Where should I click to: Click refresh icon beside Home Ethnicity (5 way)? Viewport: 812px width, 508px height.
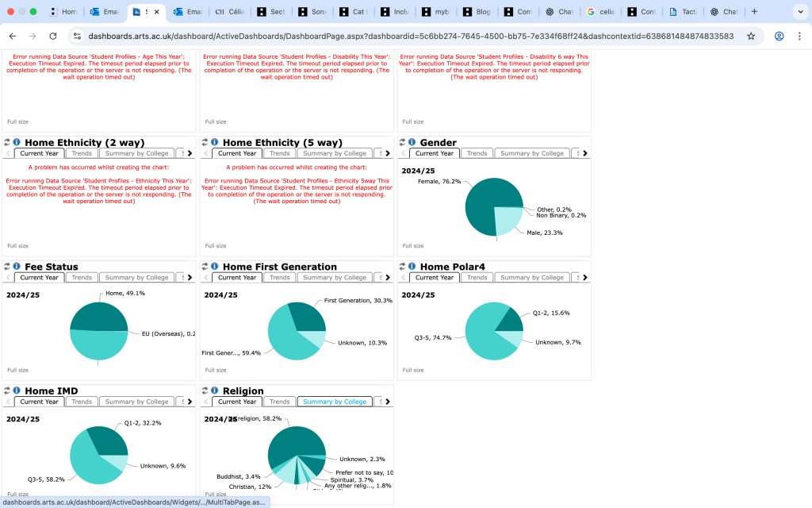pyautogui.click(x=205, y=142)
